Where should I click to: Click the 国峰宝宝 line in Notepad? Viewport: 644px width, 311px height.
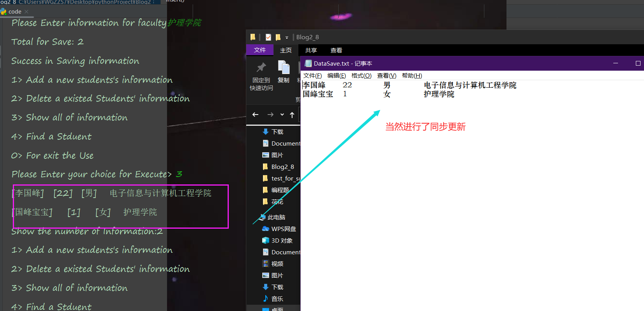[378, 94]
